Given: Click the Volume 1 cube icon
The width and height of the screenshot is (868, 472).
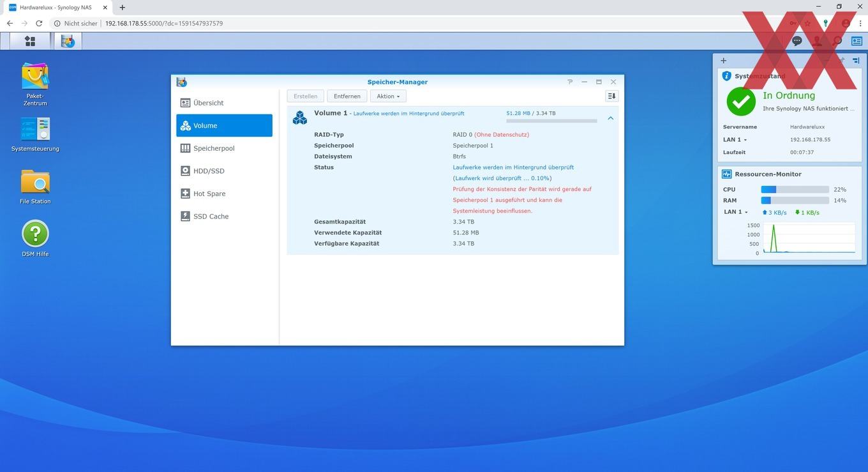Looking at the screenshot, I should coord(300,118).
